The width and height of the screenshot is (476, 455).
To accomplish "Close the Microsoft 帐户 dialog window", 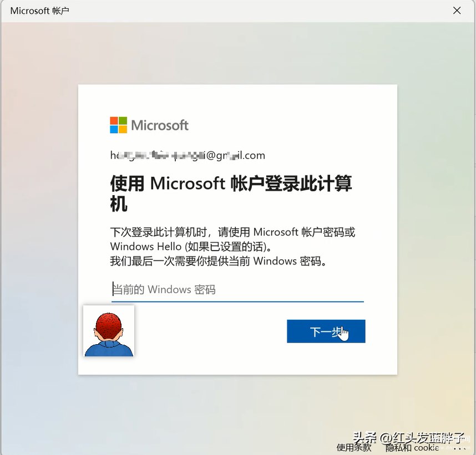I will pos(457,11).
